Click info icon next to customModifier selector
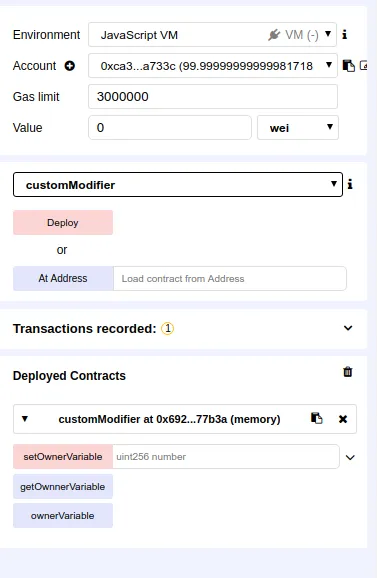 click(350, 184)
